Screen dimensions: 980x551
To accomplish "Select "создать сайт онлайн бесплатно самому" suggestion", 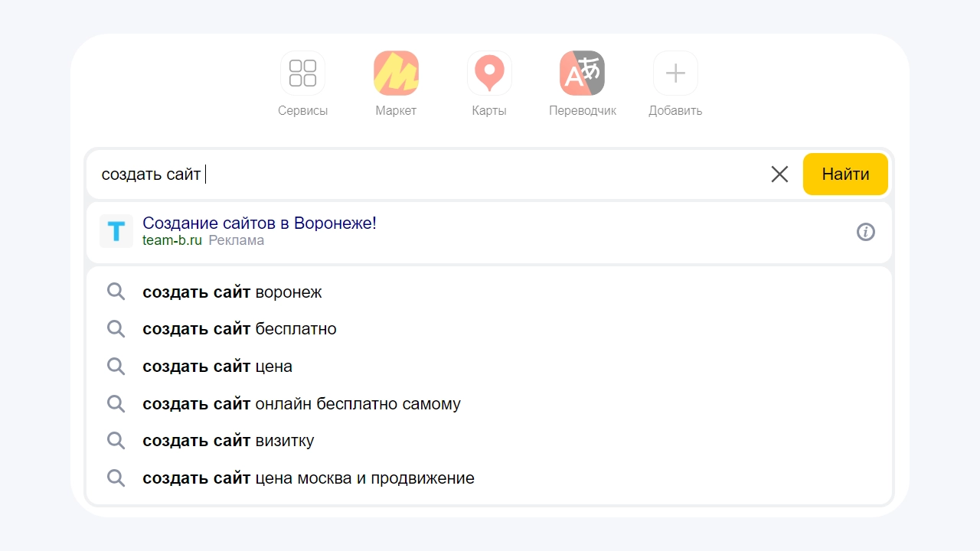I will click(302, 403).
